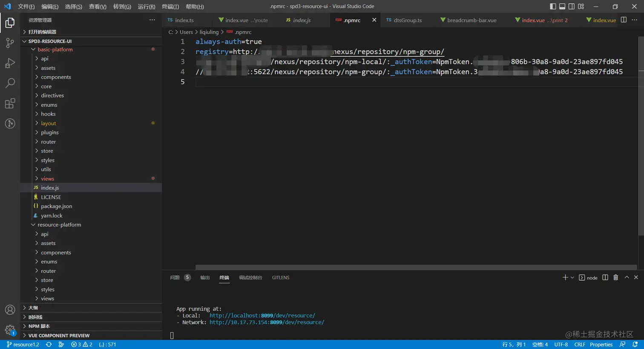Viewport: 644px width, 349px height.
Task: Switch to the 调试控制台 debug console tab
Action: click(x=250, y=277)
